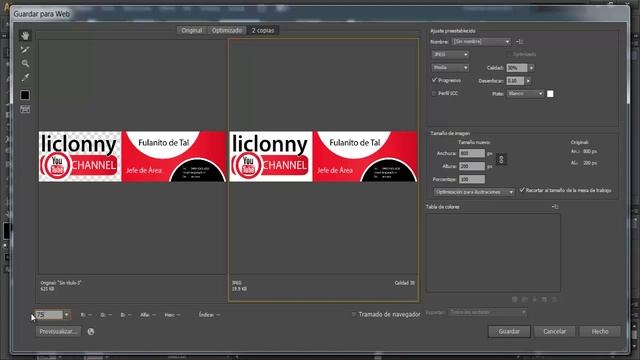Open the Media quality level dropdown
The image size is (640, 360).
450,68
